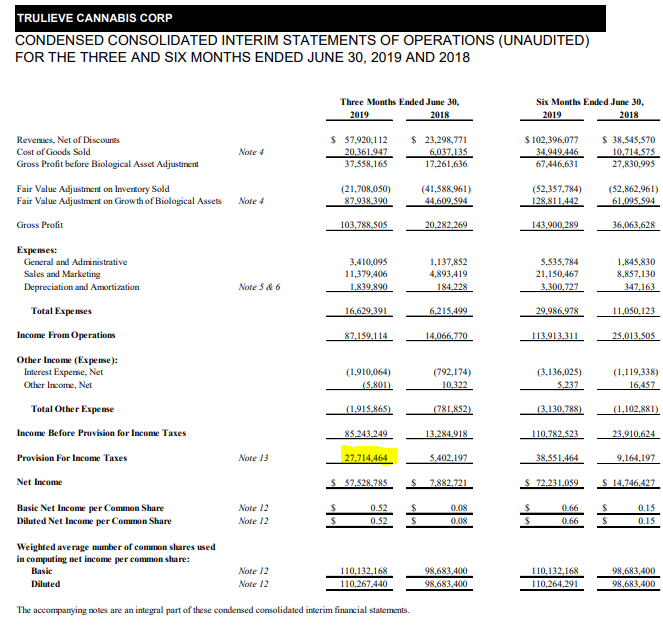
Task: Click the Note 13 reference
Action: point(253,458)
